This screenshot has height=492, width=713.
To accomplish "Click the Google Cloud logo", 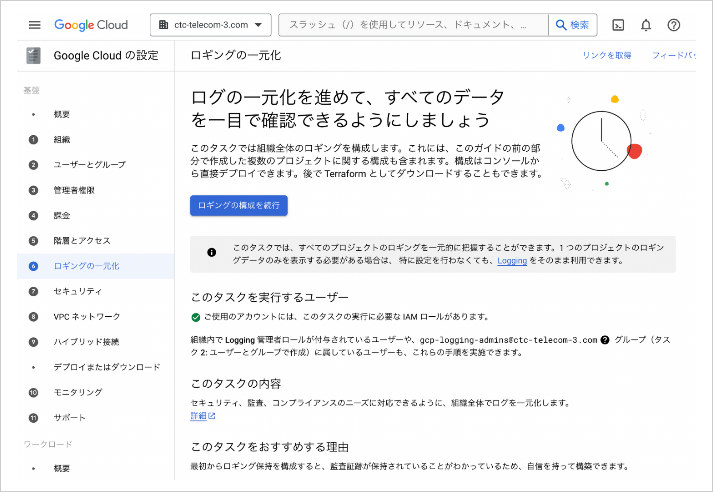I will (91, 25).
